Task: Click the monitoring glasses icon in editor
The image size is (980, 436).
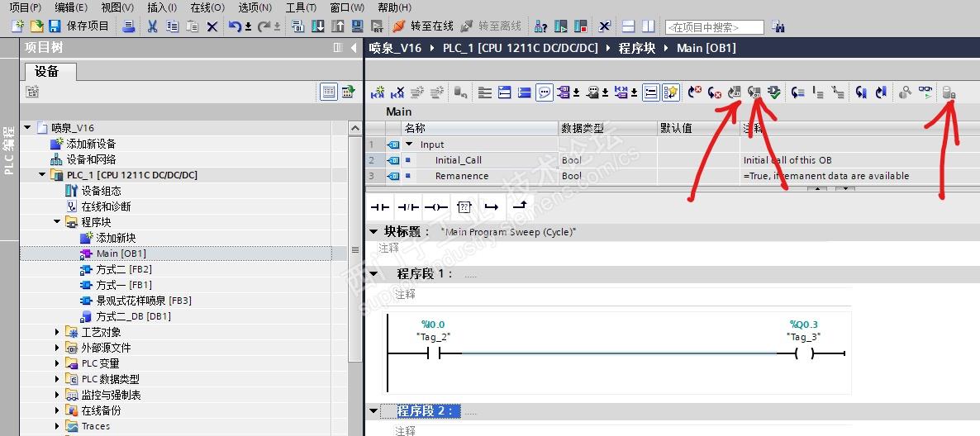Action: point(925,92)
